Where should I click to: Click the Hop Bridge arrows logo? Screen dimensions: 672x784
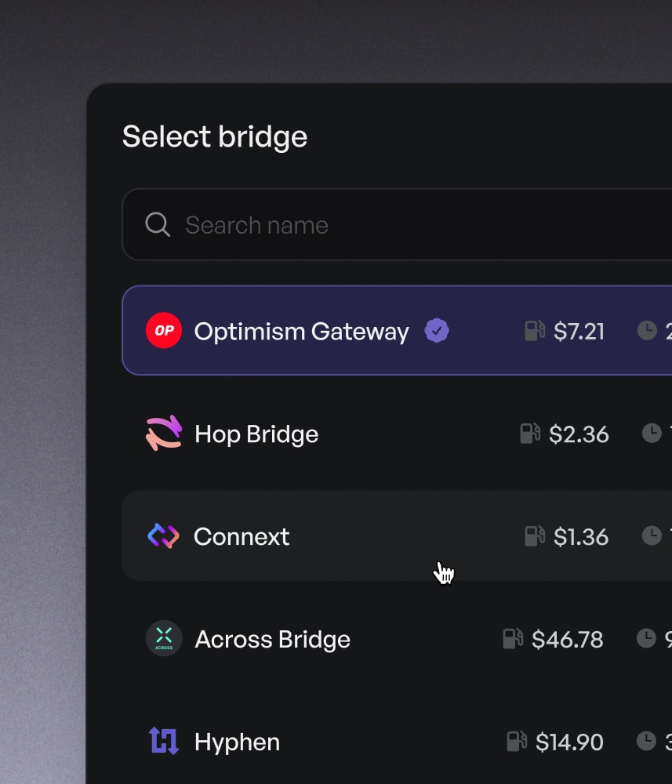tap(164, 434)
